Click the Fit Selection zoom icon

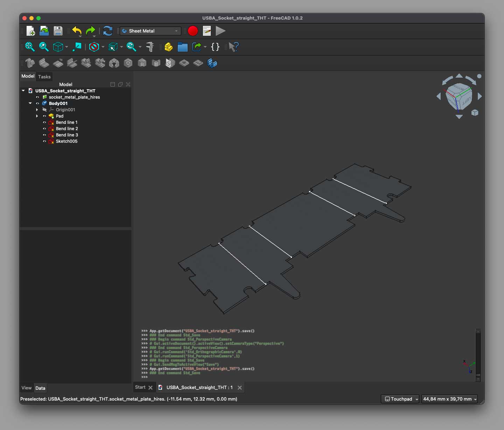(x=44, y=47)
